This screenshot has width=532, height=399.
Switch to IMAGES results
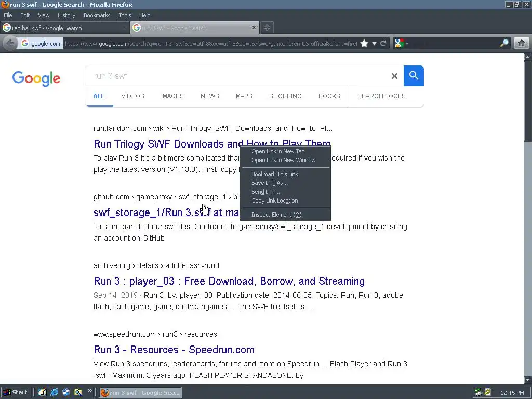[172, 96]
